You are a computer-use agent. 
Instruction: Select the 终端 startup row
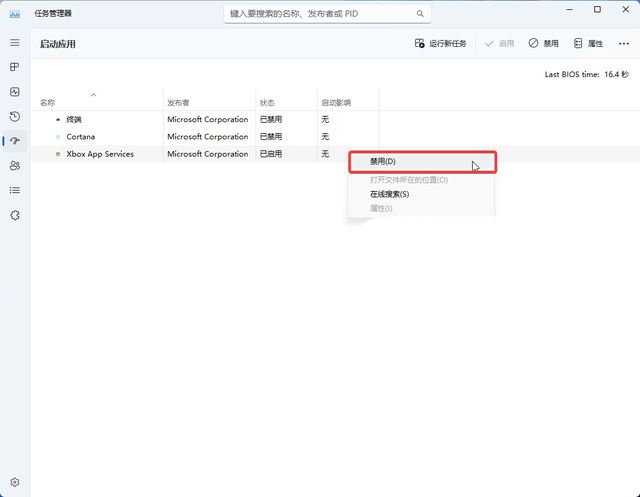coord(75,119)
